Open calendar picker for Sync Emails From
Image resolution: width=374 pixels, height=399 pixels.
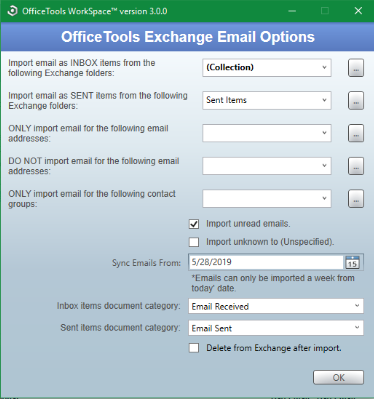352,262
